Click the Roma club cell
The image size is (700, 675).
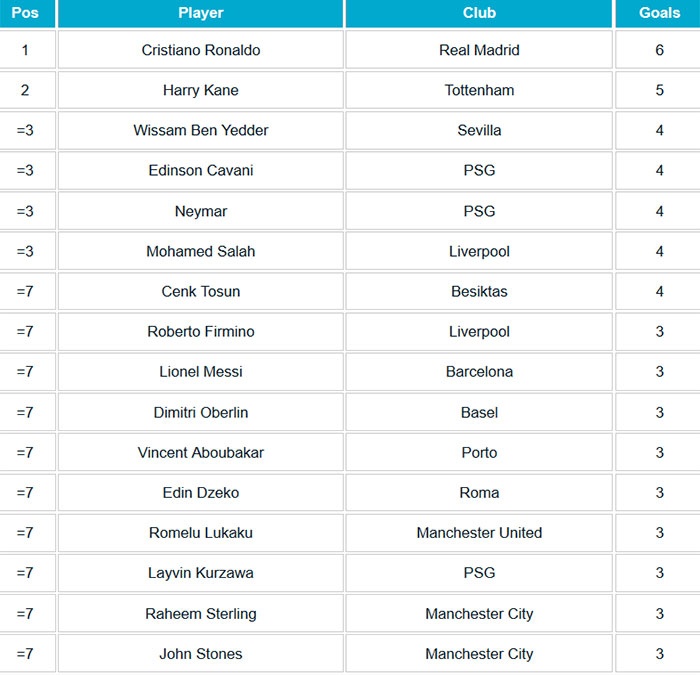point(479,492)
